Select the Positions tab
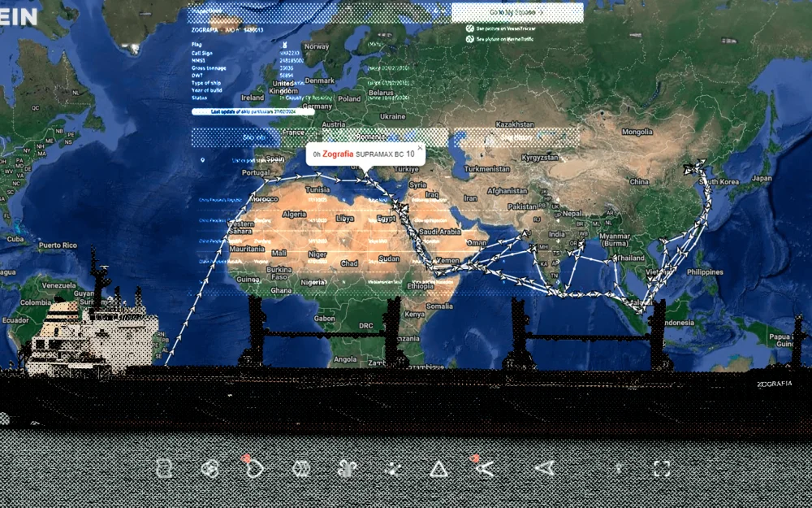812x508 pixels. coord(385,137)
